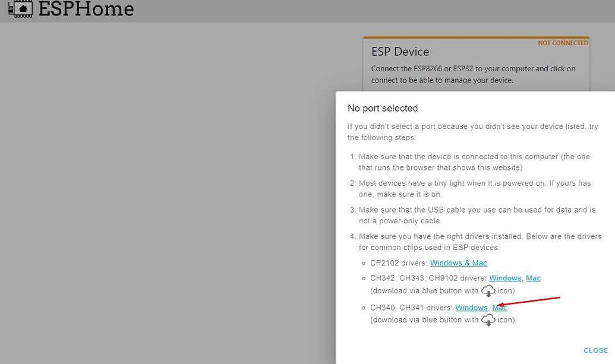Screen dimensions: 615x364
Task: Open CH342, CH343, CH9102 drivers Mac link
Action: tap(533, 278)
